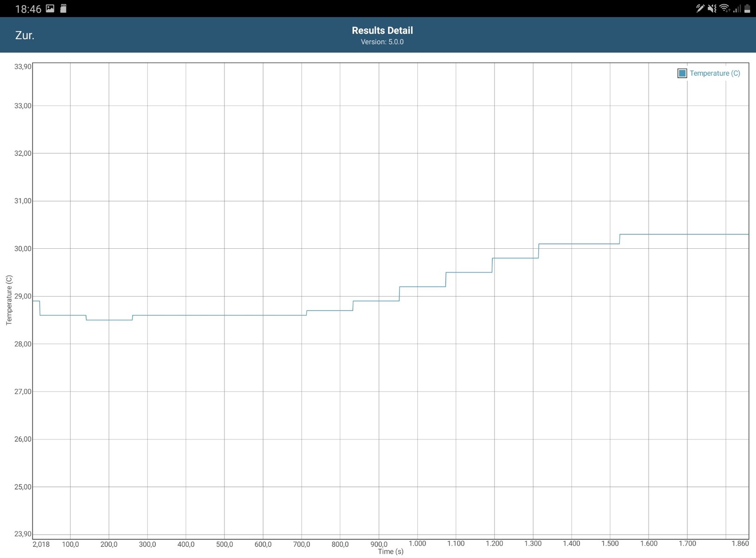Tap the cellular signal strength icon

click(x=736, y=8)
